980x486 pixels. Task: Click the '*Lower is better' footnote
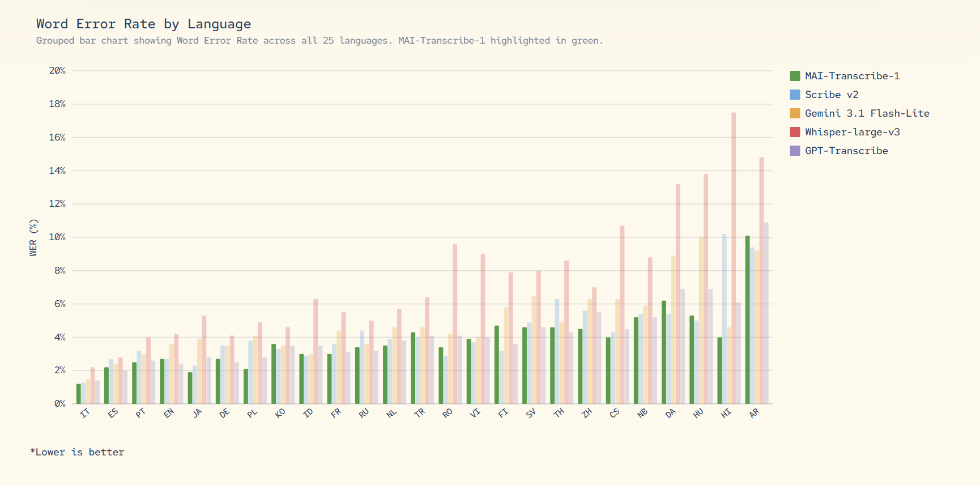point(77,452)
